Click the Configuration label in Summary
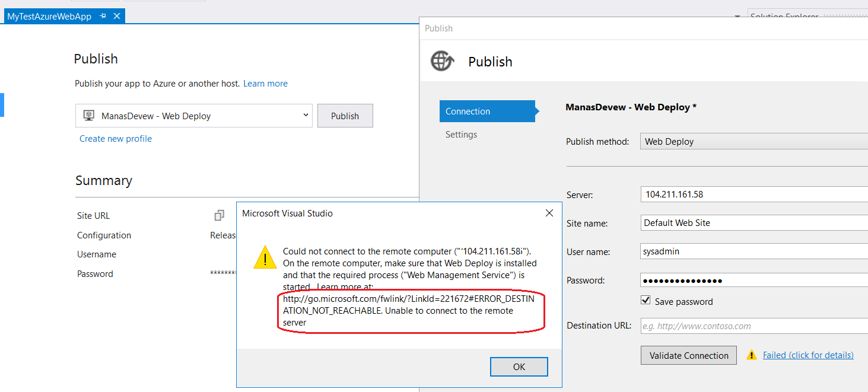The height and width of the screenshot is (392, 868). point(104,235)
